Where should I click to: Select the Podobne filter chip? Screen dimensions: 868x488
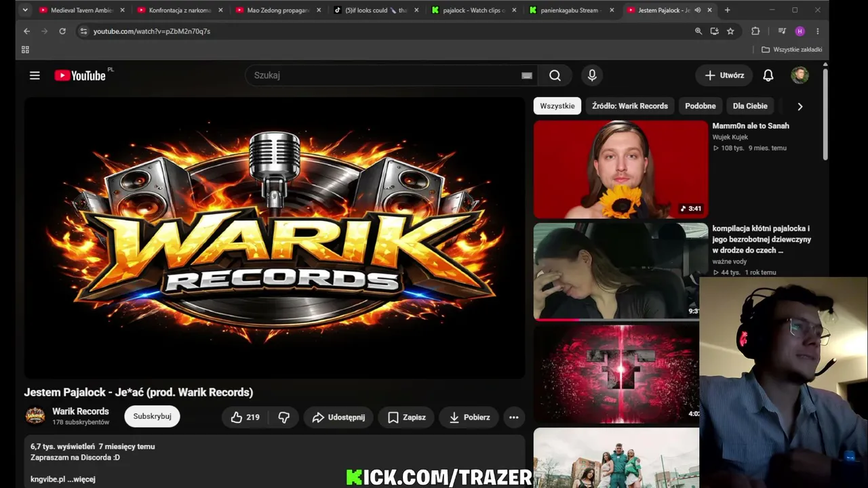[x=701, y=106]
